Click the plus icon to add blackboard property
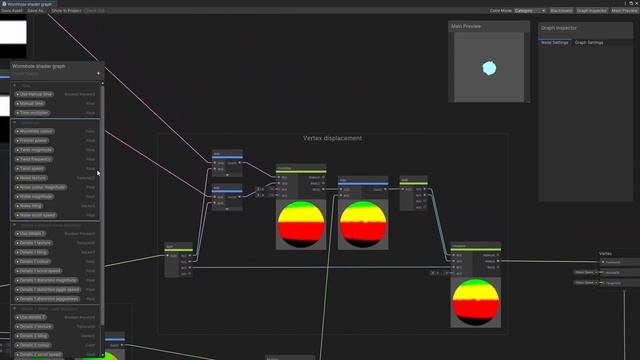The width and height of the screenshot is (640, 360). 98,73
